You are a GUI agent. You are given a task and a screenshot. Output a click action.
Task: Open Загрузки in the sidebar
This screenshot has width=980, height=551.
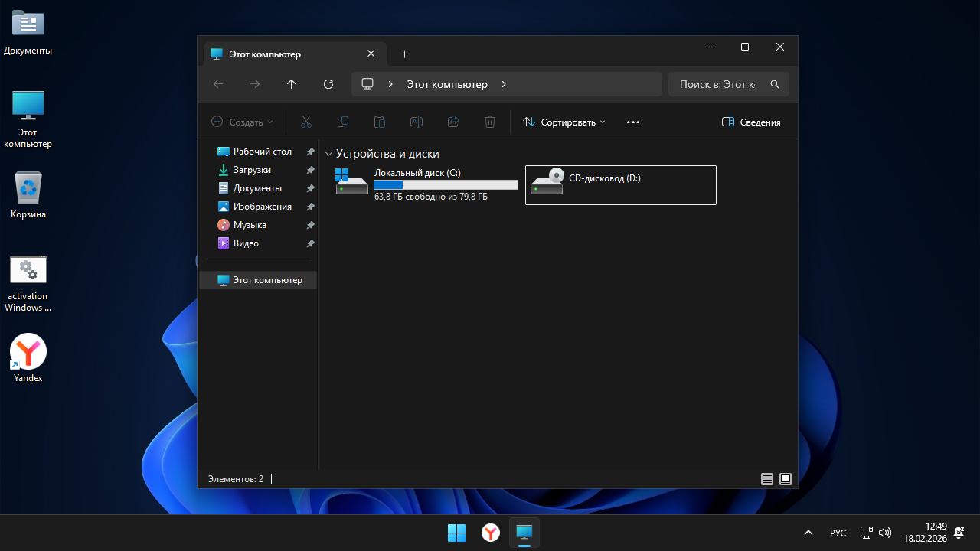point(252,170)
